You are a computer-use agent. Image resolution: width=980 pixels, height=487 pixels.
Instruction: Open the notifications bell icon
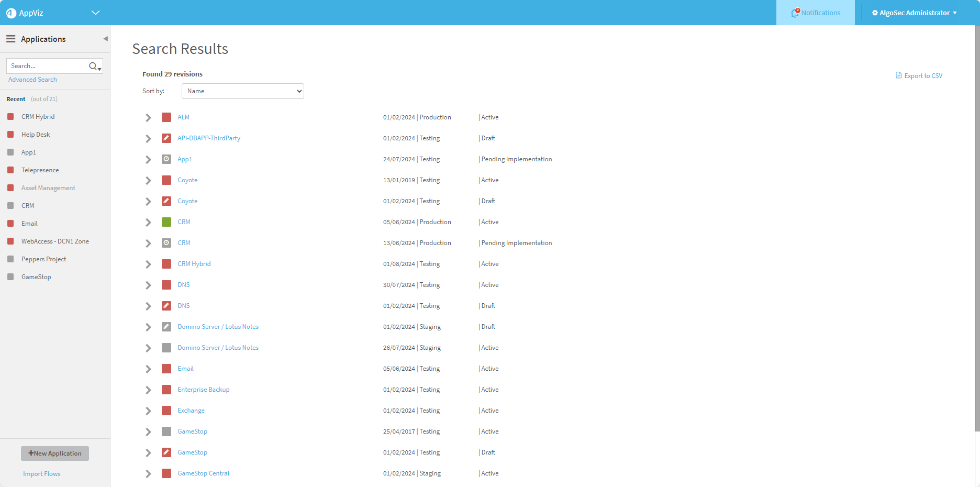(x=795, y=13)
